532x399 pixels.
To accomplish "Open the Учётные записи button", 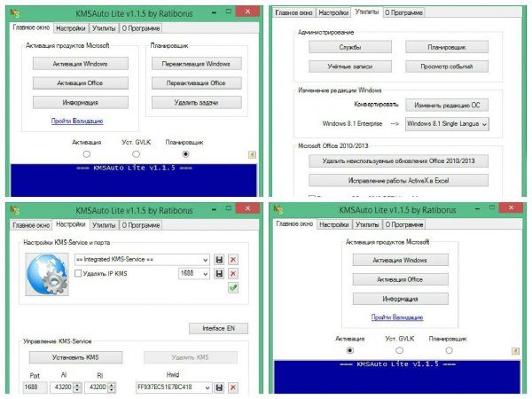I will (350, 66).
